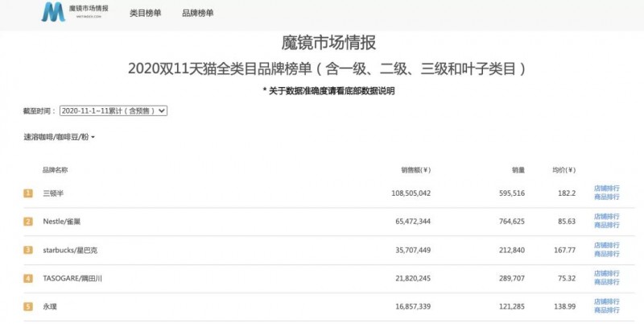
Task: Open the 类目榜单 menu item
Action: click(x=146, y=13)
